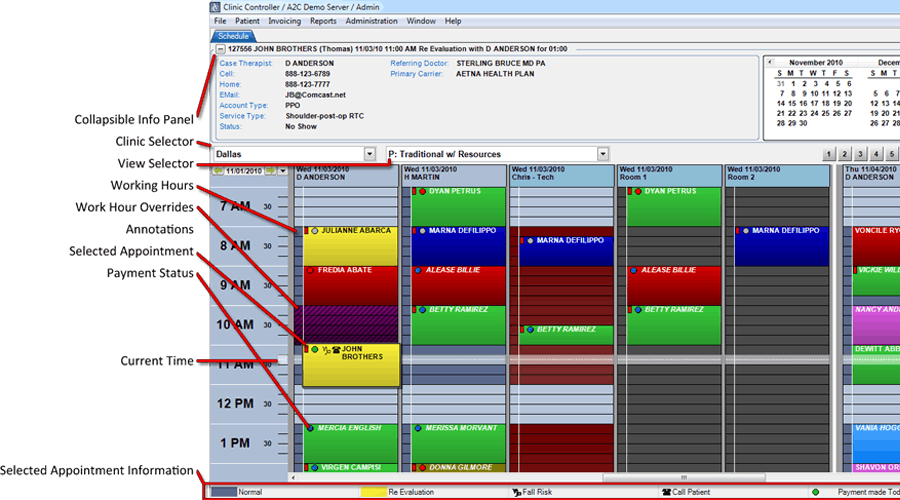This screenshot has height=500, width=900.
Task: Select the JOHN BROTHERS appointment
Action: tap(351, 365)
